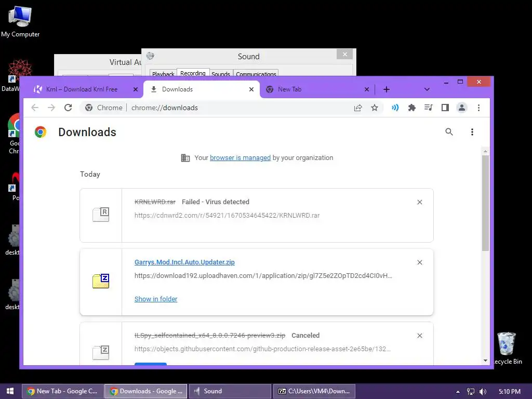Click the 'Failed - Virus detected' status text
Screen dimensions: 532x399
pyautogui.click(x=216, y=202)
